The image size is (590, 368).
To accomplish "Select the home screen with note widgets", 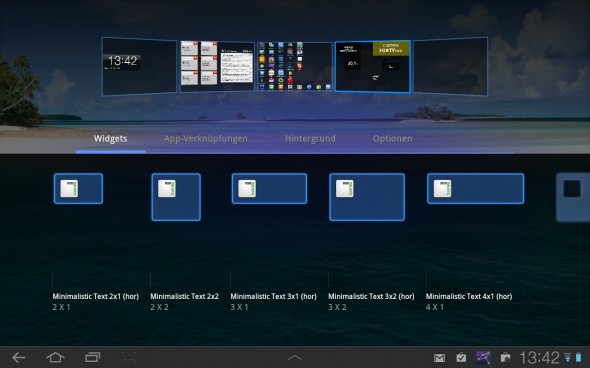I will click(x=217, y=67).
